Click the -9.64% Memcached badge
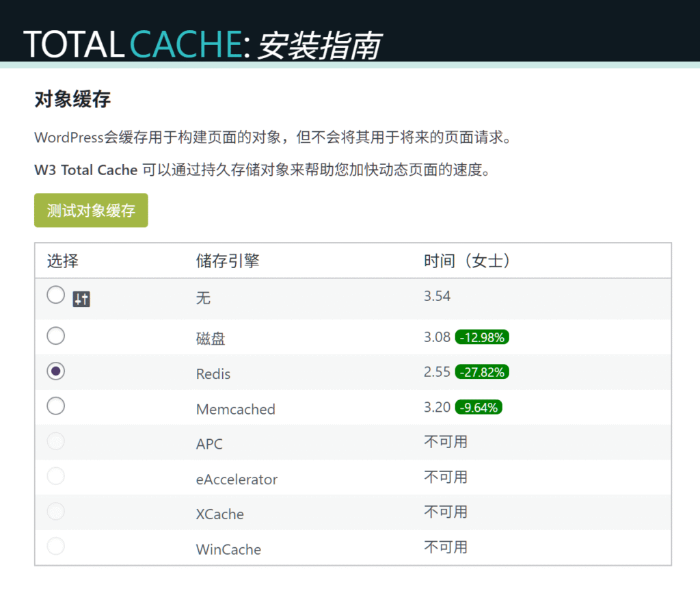 click(x=479, y=408)
